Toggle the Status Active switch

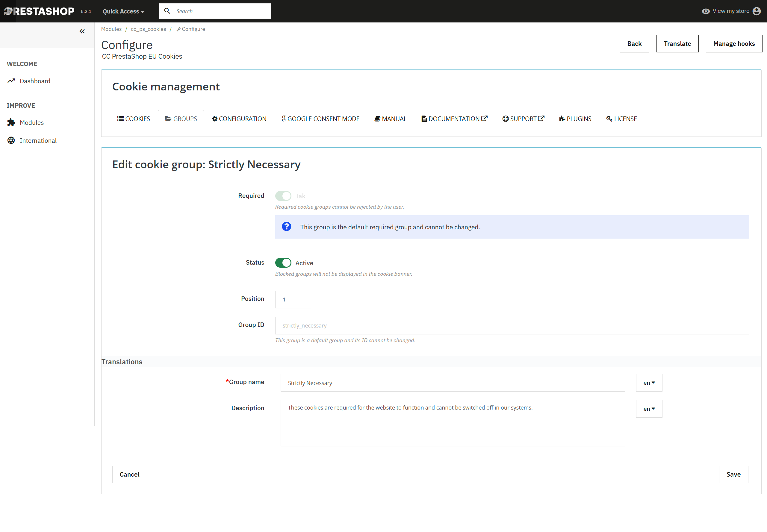point(283,263)
